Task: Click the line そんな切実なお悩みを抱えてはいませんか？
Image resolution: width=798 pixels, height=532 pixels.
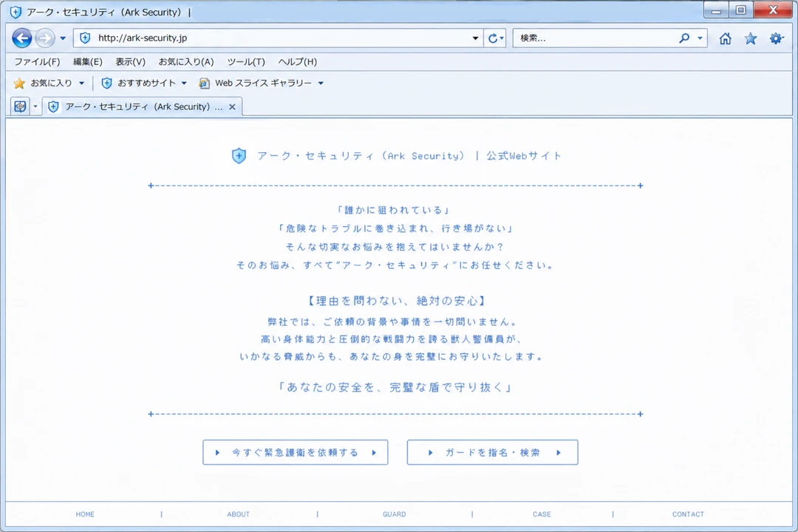Action: pyautogui.click(x=395, y=246)
